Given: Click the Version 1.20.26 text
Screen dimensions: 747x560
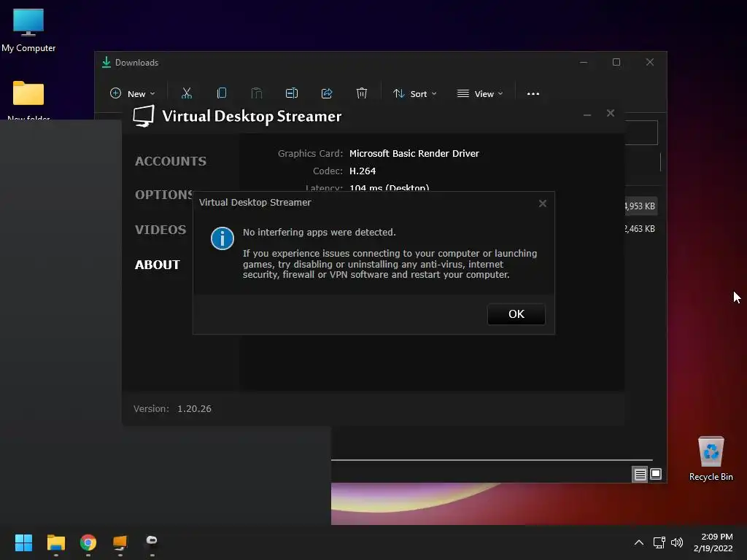Looking at the screenshot, I should click(x=172, y=408).
